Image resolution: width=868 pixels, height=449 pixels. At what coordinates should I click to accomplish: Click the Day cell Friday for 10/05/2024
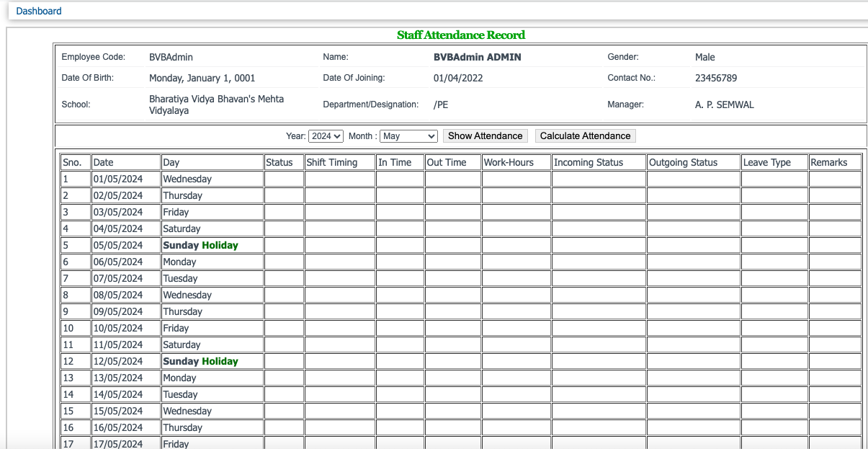(212, 328)
